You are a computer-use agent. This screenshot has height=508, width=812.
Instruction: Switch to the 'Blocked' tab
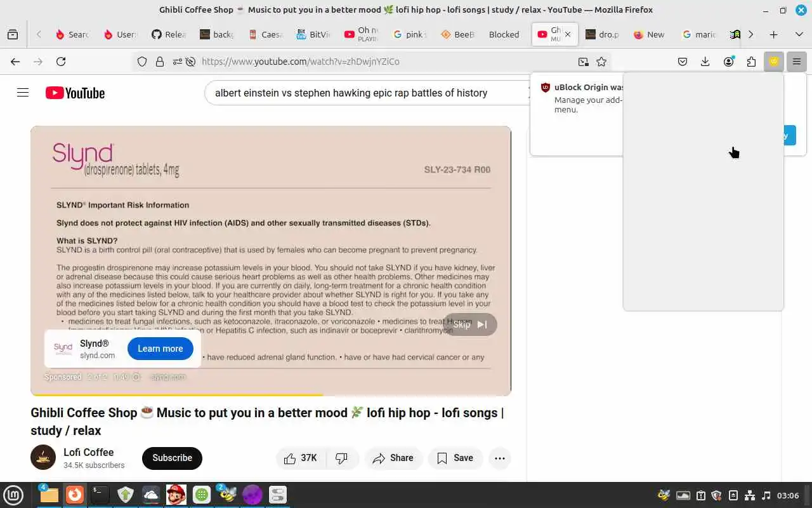click(504, 34)
